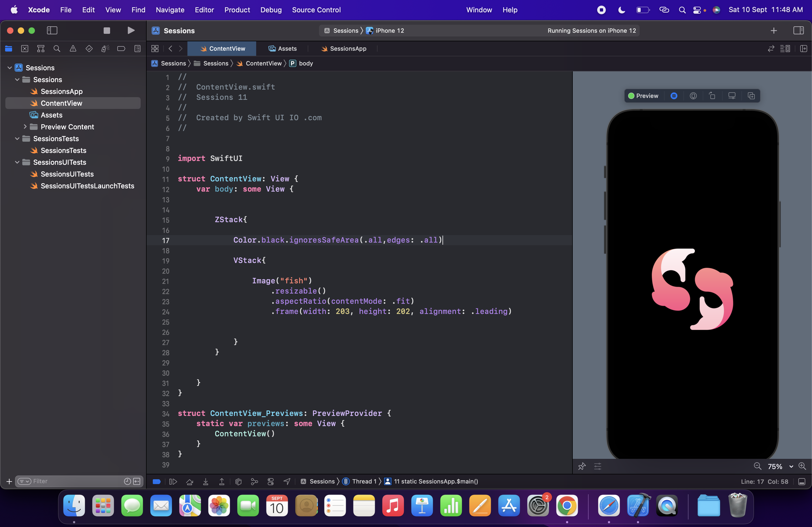Click the green Preview button
This screenshot has width=812, height=527.
(x=643, y=96)
